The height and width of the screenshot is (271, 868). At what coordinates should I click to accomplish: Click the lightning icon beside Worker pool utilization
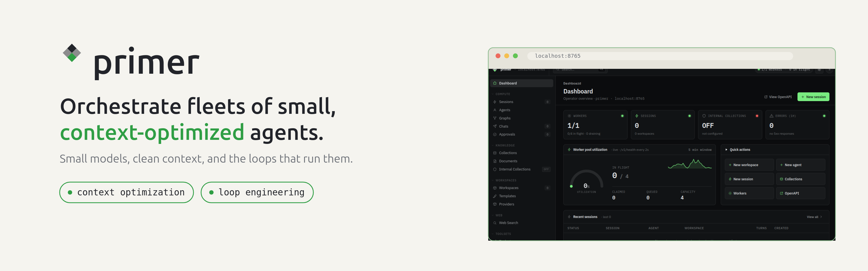pos(569,150)
